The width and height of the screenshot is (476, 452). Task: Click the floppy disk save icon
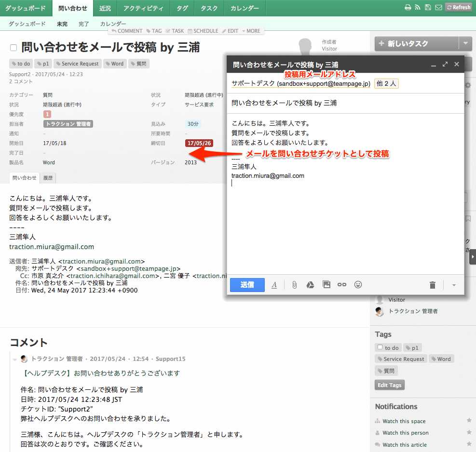click(x=428, y=8)
